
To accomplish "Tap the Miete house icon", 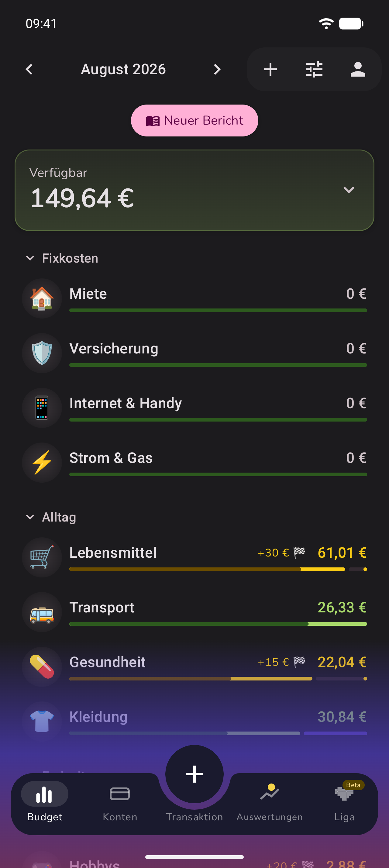I will tap(42, 298).
